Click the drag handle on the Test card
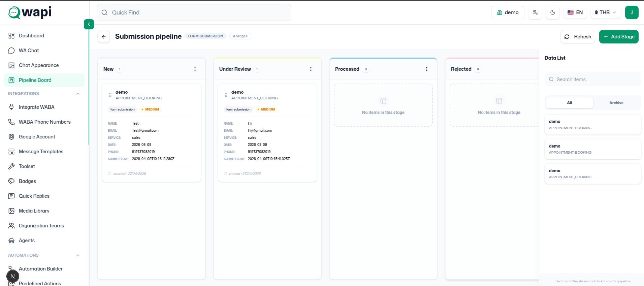This screenshot has width=644, height=286. (x=110, y=95)
